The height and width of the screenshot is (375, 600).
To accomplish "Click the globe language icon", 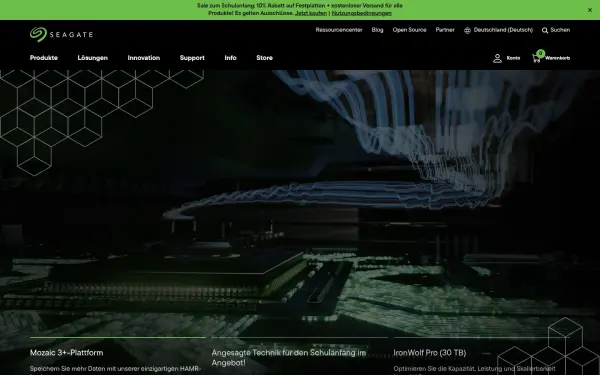I will point(467,30).
